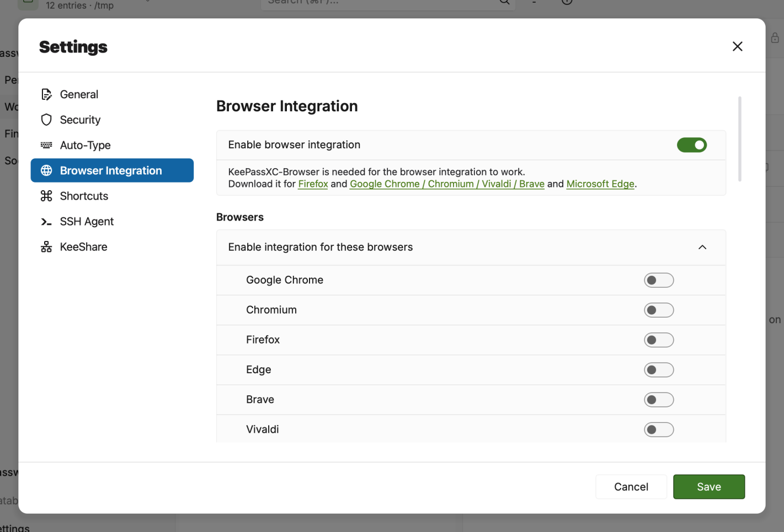Close the Settings dialog with the X
Image resolution: width=784 pixels, height=532 pixels.
[737, 46]
